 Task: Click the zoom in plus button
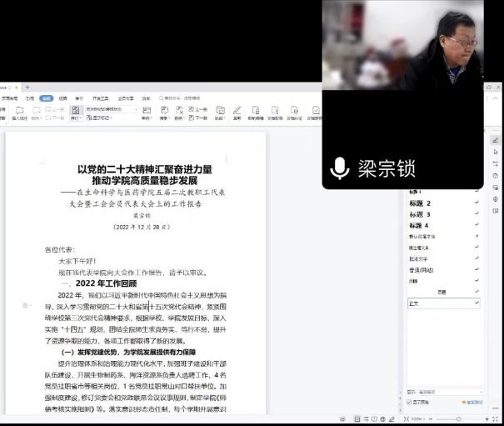coord(487,419)
